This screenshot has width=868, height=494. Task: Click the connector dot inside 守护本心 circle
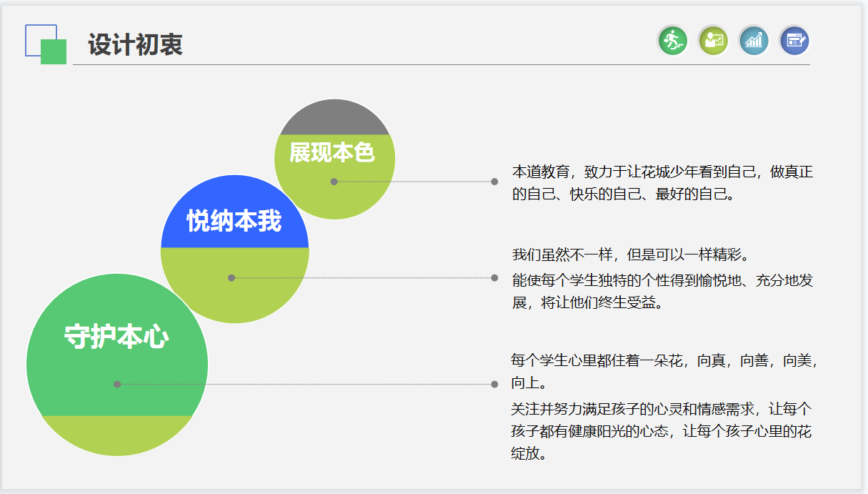point(117,385)
